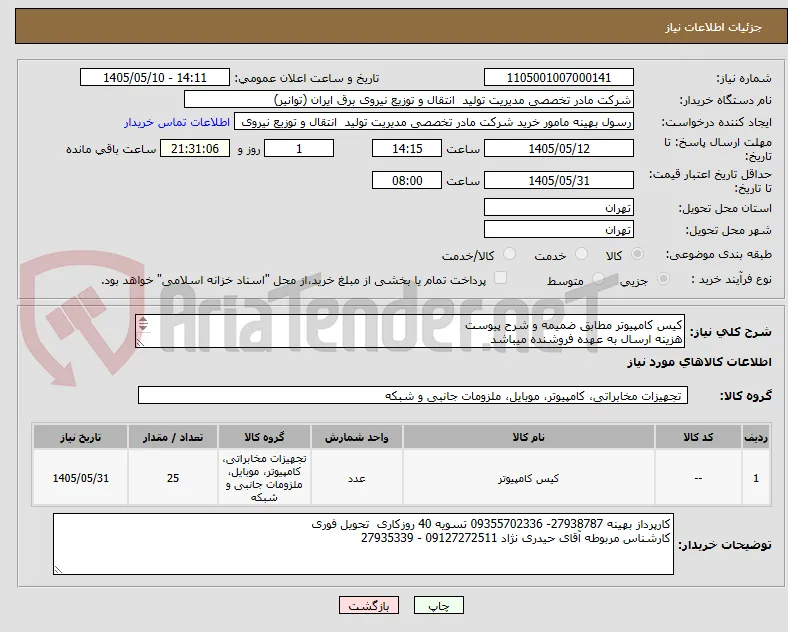Click the جزئیات اطلاعات نیاز page header
Screen dimensions: 788x632
tap(714, 27)
